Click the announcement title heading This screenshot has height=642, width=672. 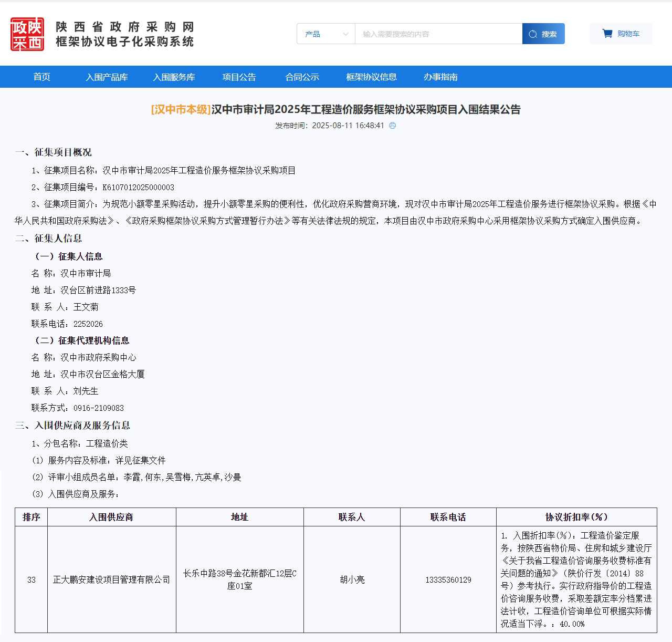pos(336,109)
